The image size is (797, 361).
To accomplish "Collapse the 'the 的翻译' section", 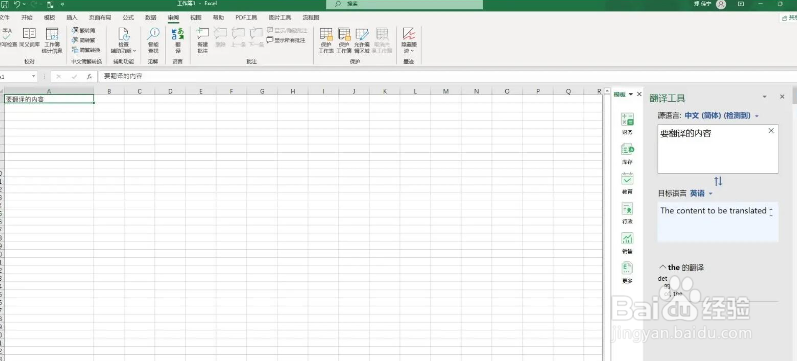I will tap(662, 267).
